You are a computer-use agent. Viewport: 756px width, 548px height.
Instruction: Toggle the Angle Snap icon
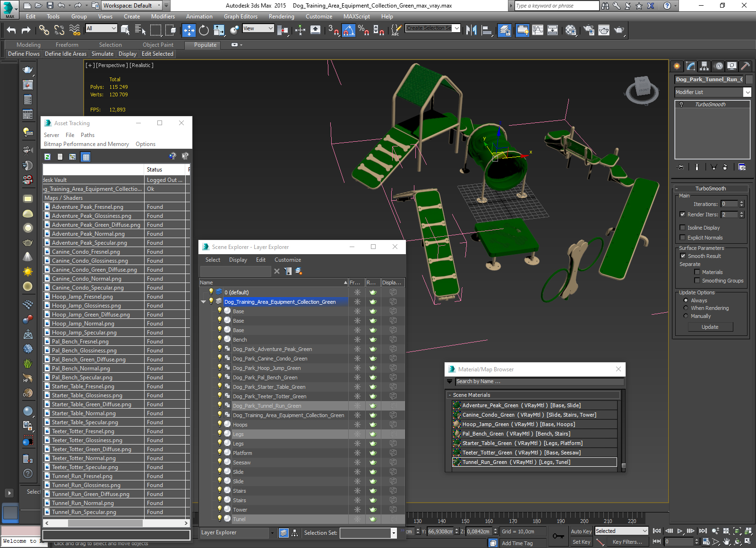(348, 30)
